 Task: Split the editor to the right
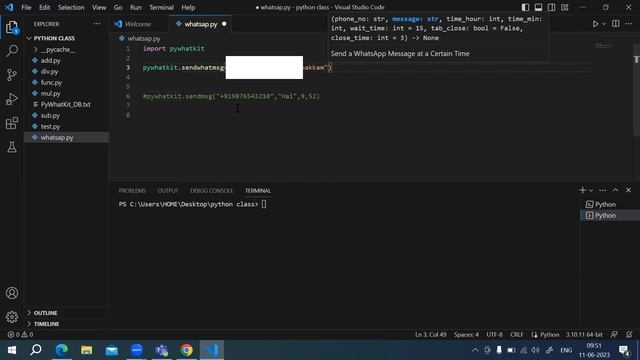click(616, 24)
